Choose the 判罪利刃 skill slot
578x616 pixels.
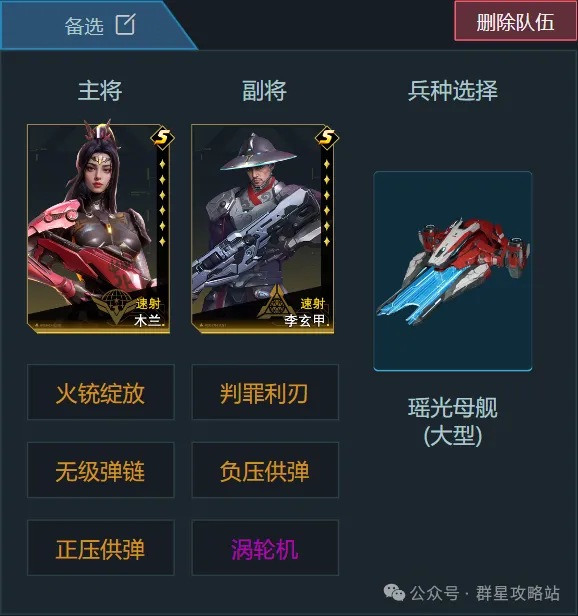265,392
